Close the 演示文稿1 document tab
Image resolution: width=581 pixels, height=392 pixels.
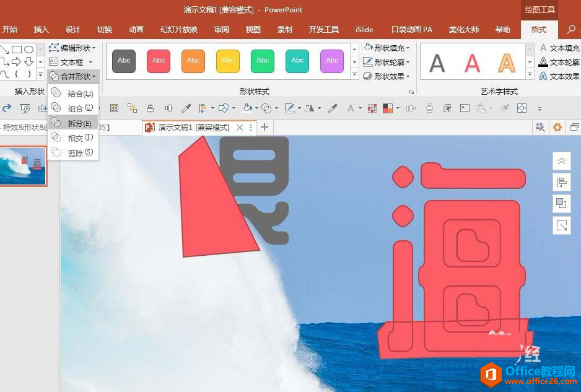click(240, 128)
